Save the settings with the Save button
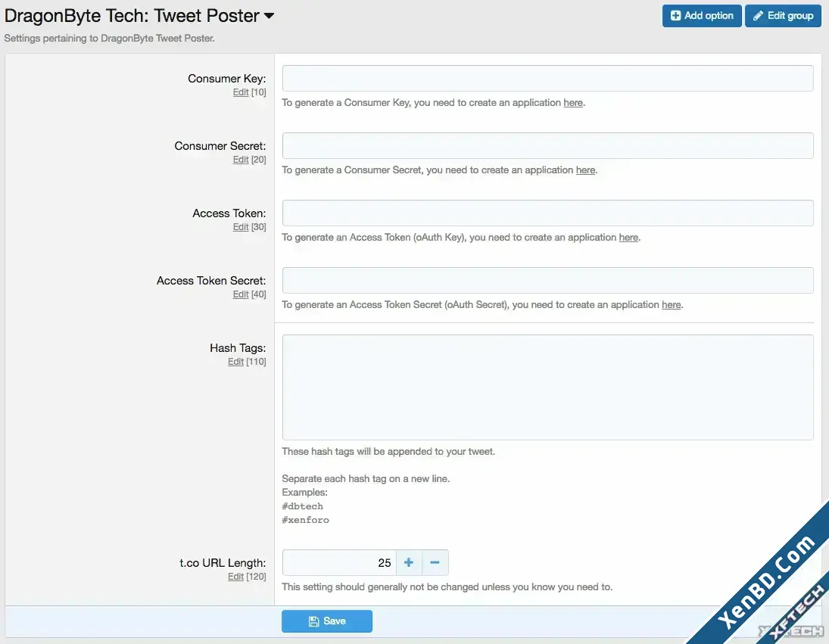The image size is (829, 644). tap(327, 621)
